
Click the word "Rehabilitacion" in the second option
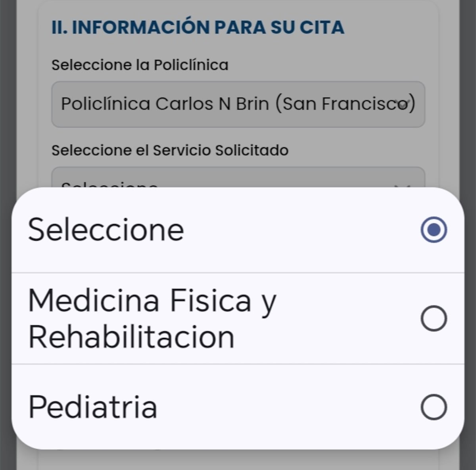point(131,338)
